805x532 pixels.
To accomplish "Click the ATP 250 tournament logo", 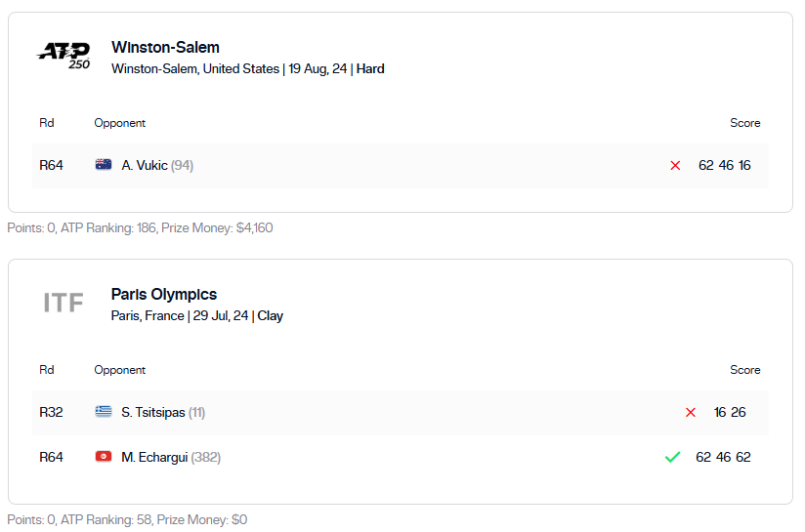I will [x=64, y=56].
